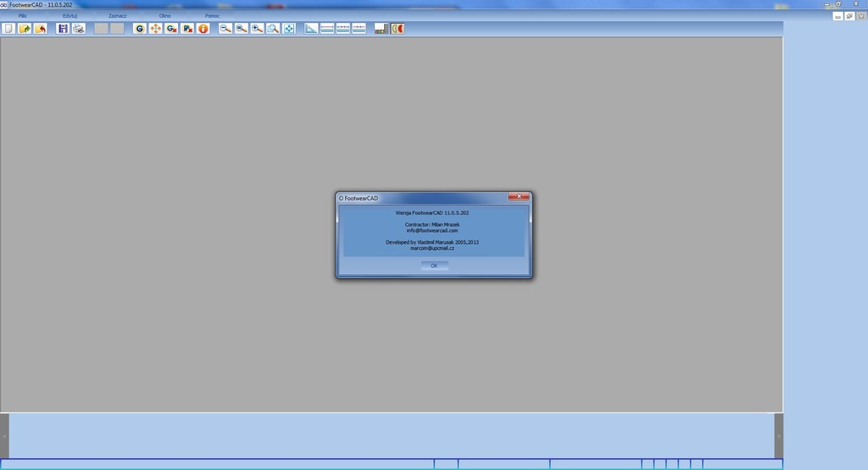This screenshot has width=868, height=470.
Task: Click the G with red X icon
Action: pyautogui.click(x=171, y=29)
